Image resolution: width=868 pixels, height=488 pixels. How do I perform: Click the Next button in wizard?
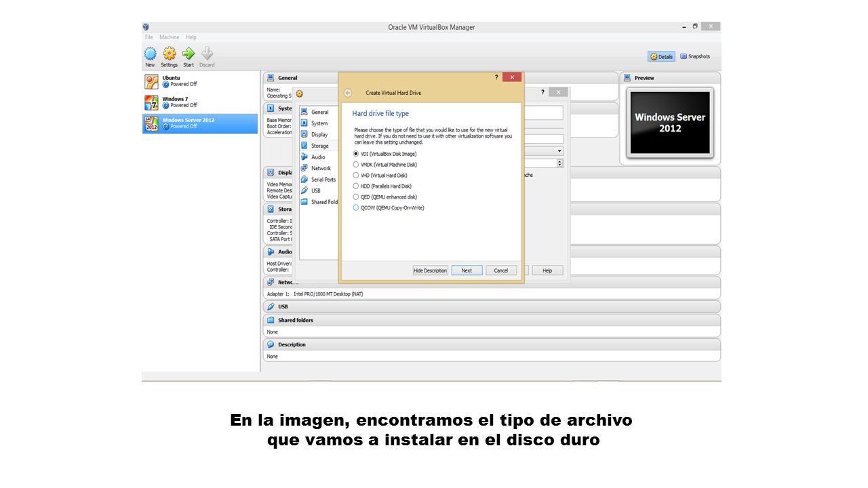tap(467, 270)
